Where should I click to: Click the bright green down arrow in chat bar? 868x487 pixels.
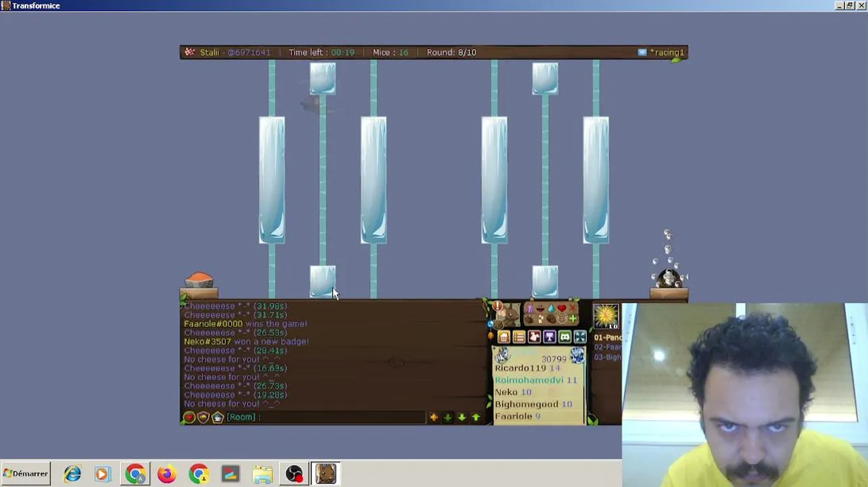pos(462,417)
